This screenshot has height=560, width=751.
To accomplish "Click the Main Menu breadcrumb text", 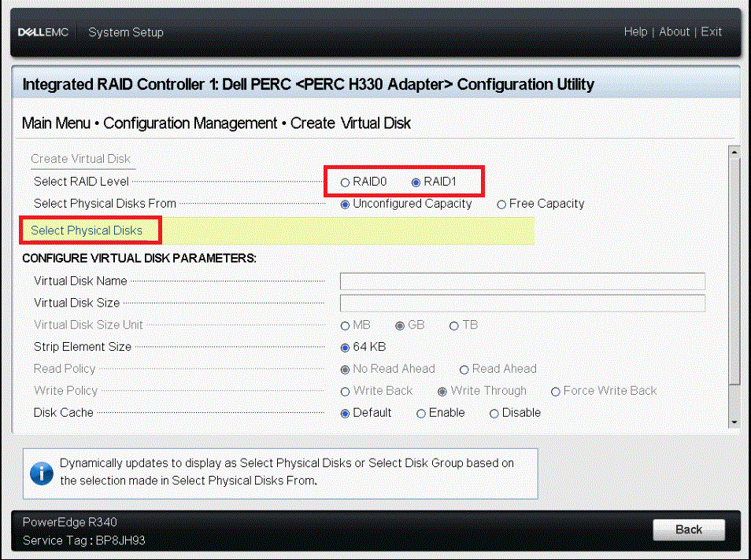I will click(56, 123).
